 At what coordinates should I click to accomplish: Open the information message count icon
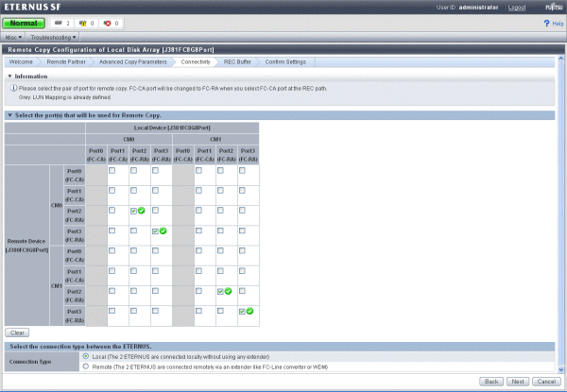(x=59, y=23)
